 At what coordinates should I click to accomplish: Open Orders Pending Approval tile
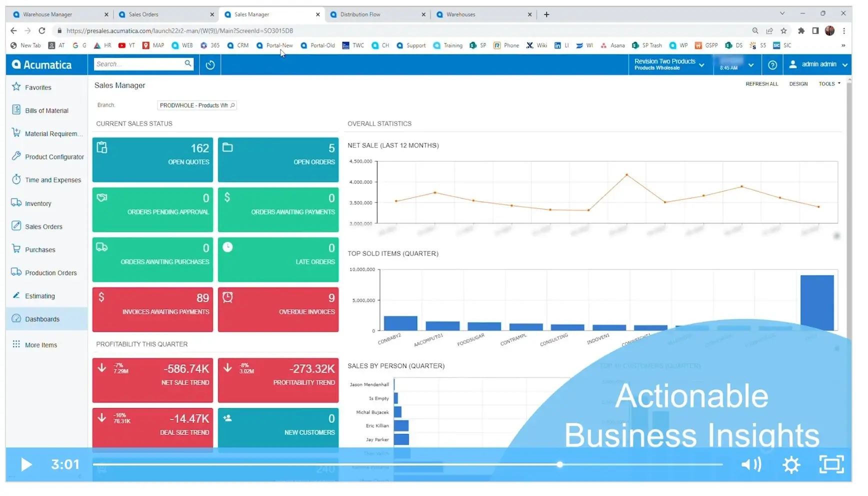tap(152, 209)
